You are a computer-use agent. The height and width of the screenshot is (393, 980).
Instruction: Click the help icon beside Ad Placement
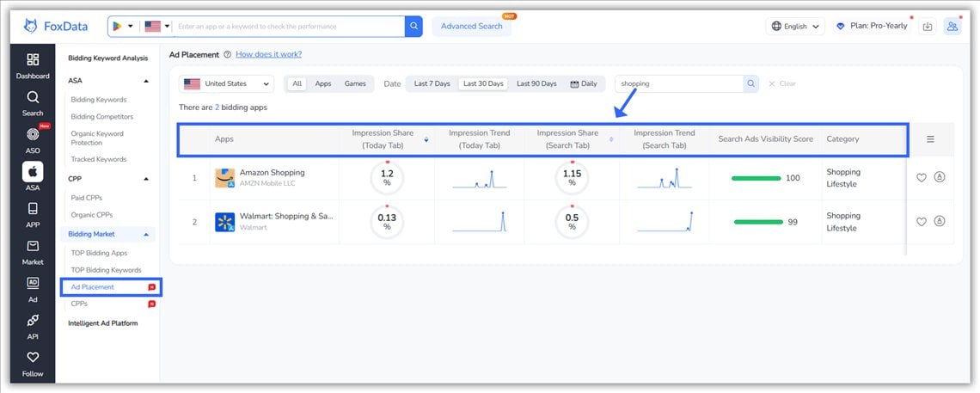point(227,54)
